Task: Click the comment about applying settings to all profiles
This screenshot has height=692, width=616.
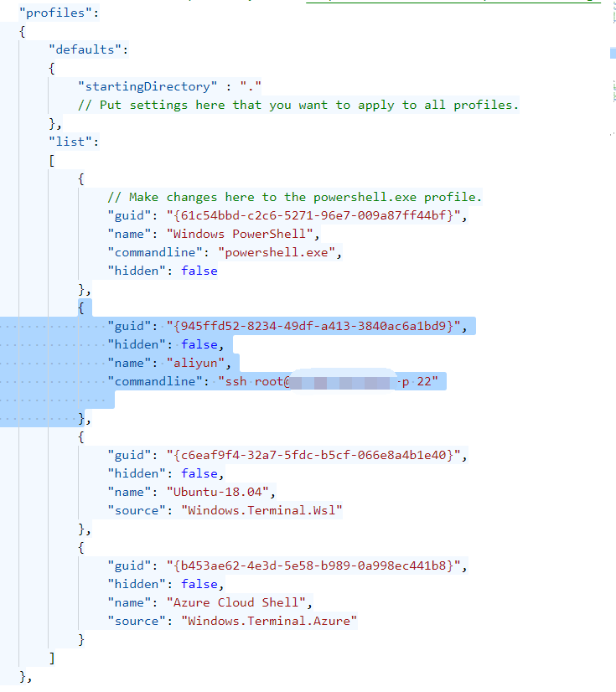Action: click(298, 105)
